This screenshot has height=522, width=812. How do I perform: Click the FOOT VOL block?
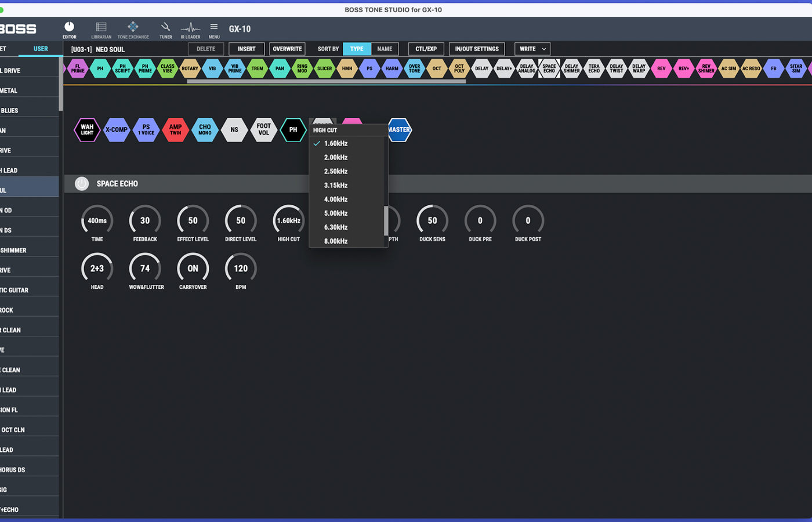[x=263, y=130]
